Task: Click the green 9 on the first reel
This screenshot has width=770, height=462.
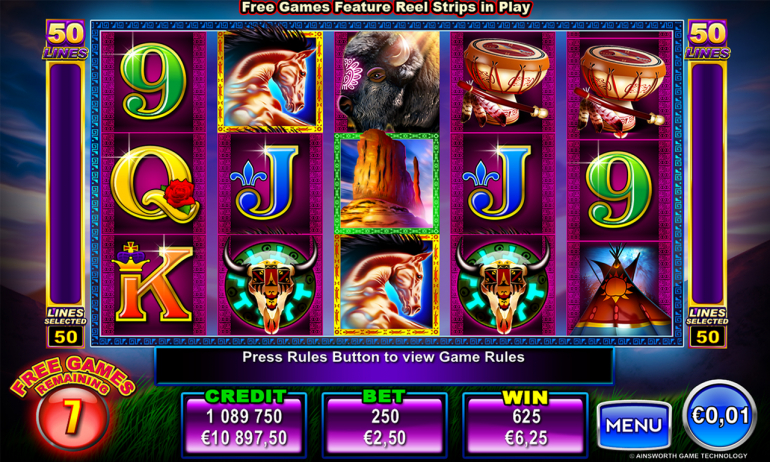Action: [154, 82]
